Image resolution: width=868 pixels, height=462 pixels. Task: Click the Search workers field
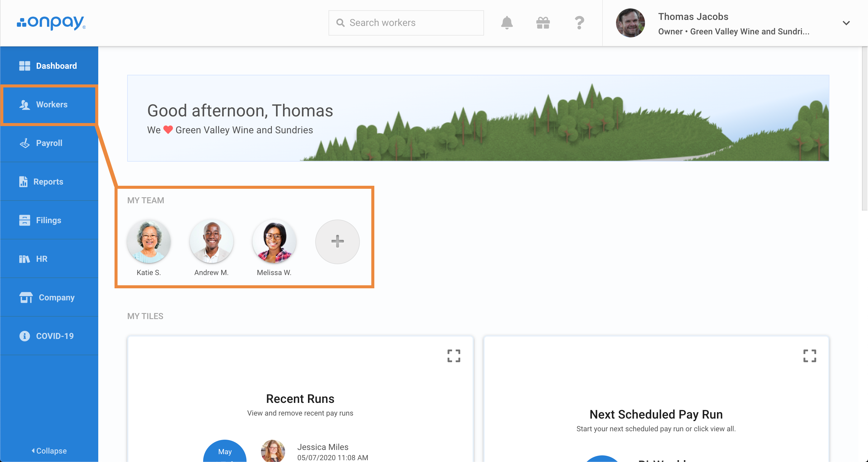coord(406,23)
